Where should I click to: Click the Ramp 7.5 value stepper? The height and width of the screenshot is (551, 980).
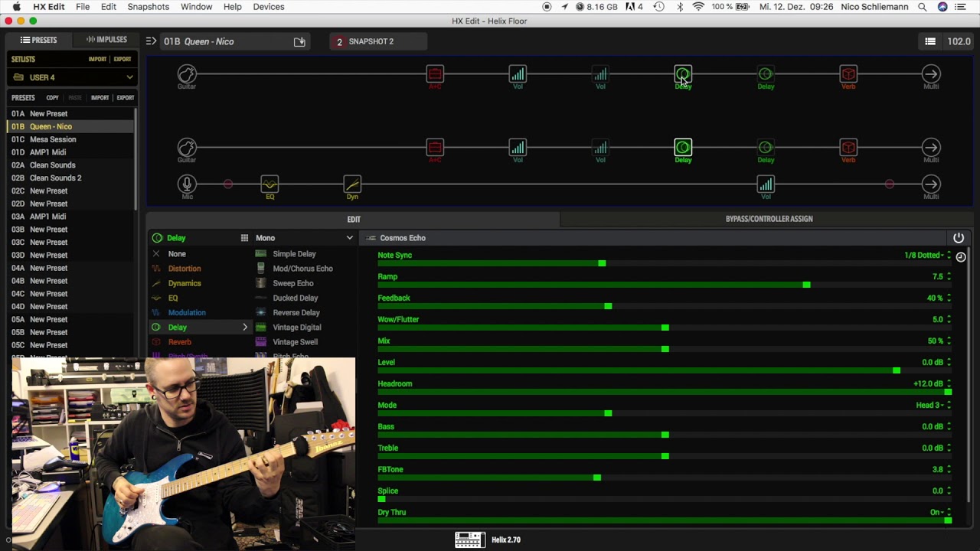[x=949, y=277]
